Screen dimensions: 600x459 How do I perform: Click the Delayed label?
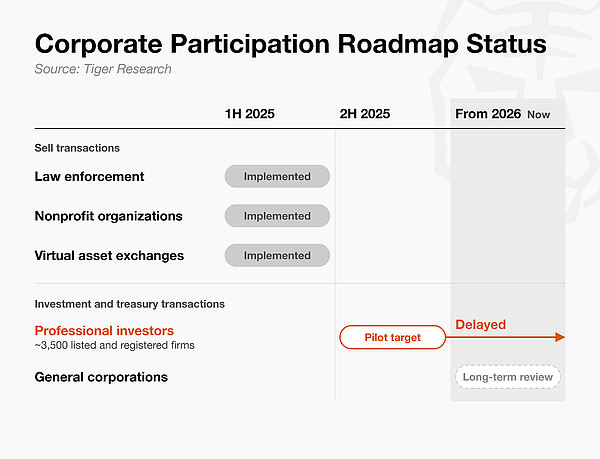click(481, 324)
